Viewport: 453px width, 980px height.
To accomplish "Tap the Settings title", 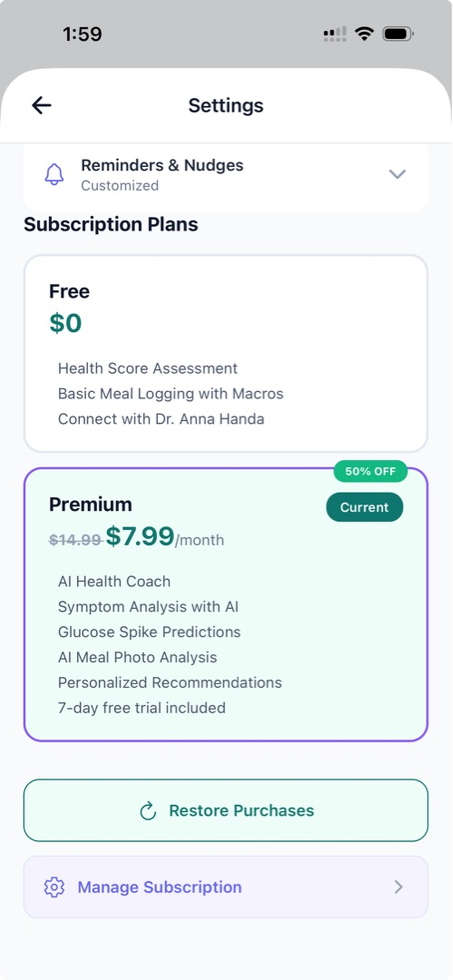I will coord(226,105).
